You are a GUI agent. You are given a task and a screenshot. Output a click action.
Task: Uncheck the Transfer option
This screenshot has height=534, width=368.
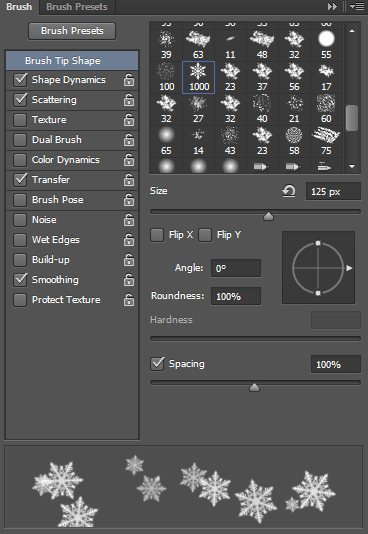coord(20,180)
